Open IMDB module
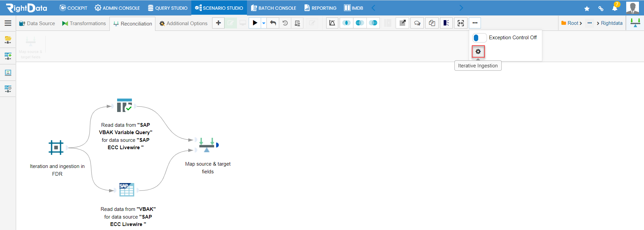Screen dimensions: 644x230 (x=354, y=8)
